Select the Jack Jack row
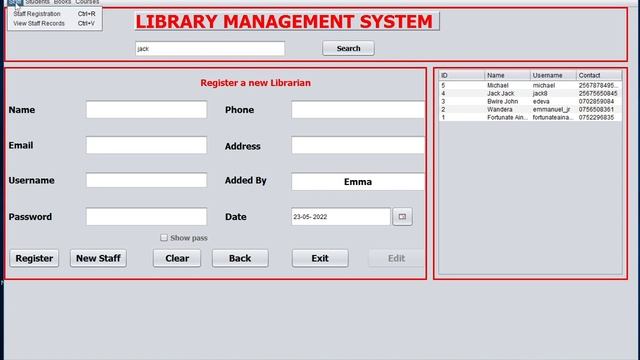The image size is (640, 360). click(x=530, y=93)
